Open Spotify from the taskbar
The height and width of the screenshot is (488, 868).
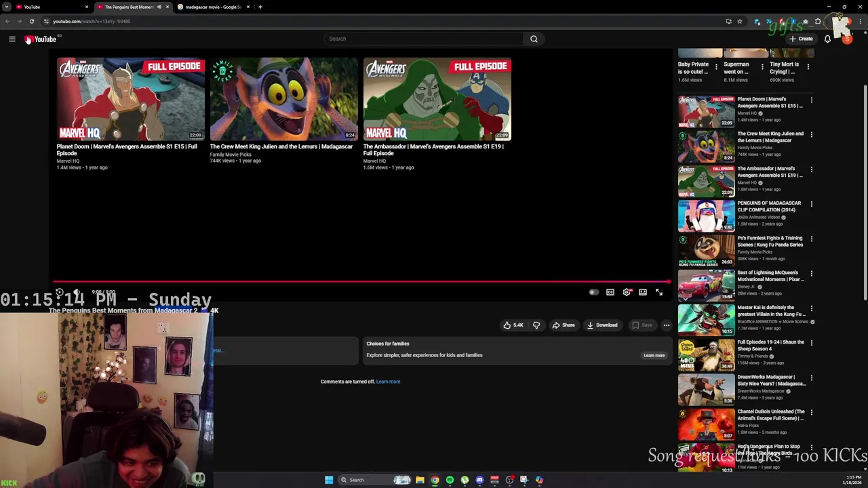450,480
